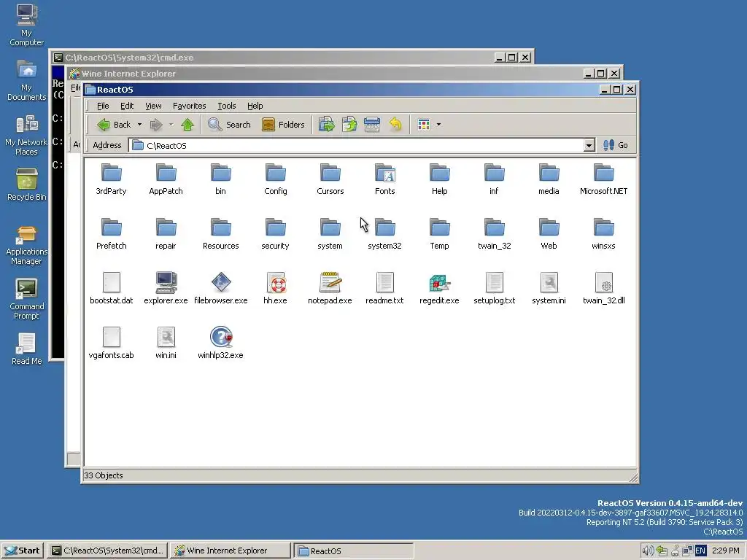This screenshot has width=747, height=560.
Task: Select regedit.exe file
Action: [439, 288]
